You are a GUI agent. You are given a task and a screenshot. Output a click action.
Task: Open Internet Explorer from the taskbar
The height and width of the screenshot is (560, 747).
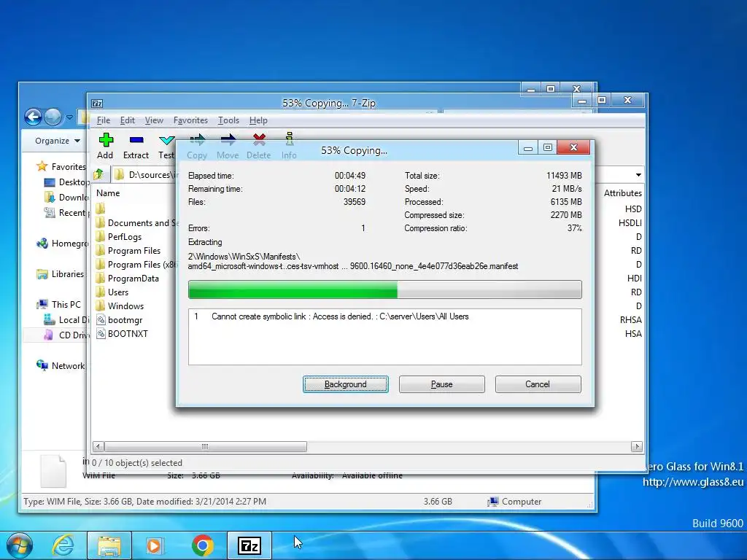point(63,545)
